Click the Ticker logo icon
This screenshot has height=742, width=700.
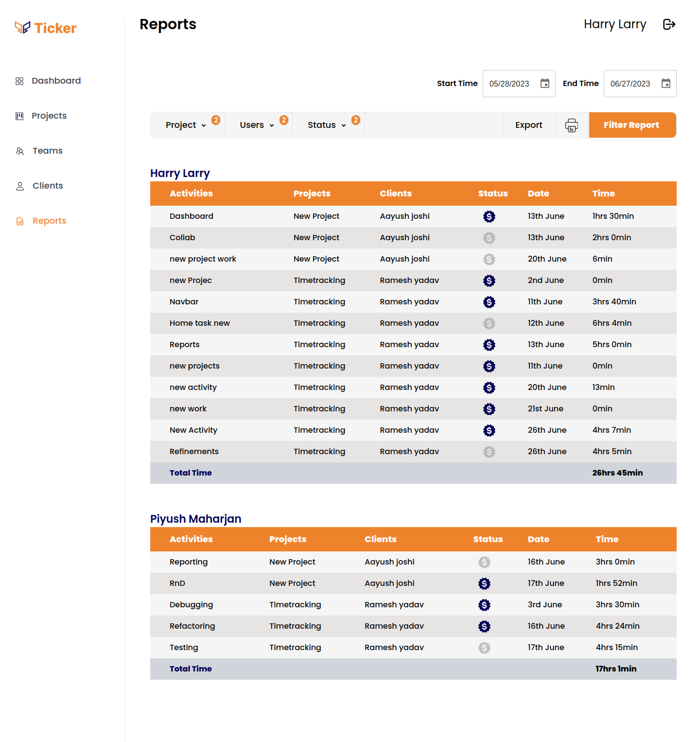pyautogui.click(x=22, y=28)
